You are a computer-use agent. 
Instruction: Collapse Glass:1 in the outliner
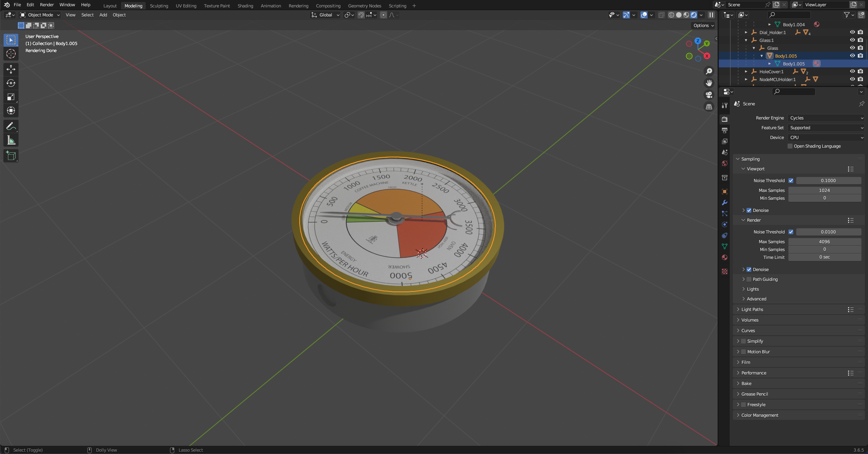point(746,40)
